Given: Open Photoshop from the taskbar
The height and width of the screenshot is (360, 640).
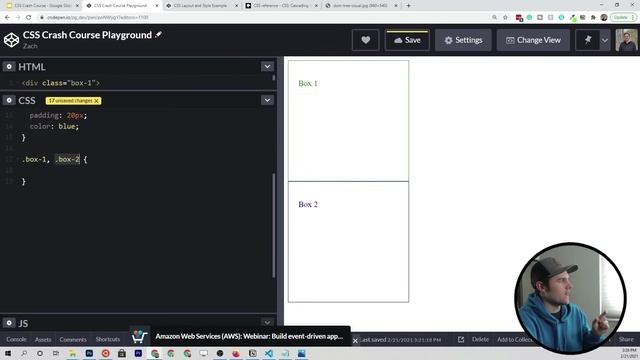Looking at the screenshot, I should (89, 353).
